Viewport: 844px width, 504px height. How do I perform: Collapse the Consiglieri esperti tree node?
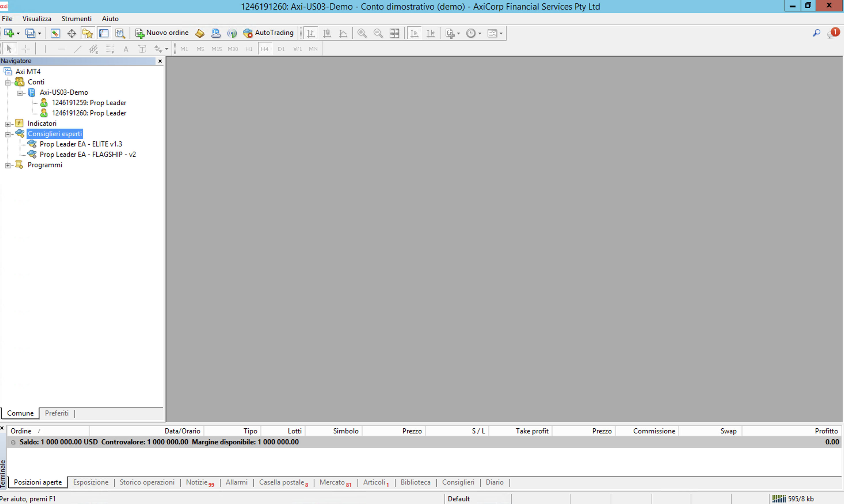(8, 135)
